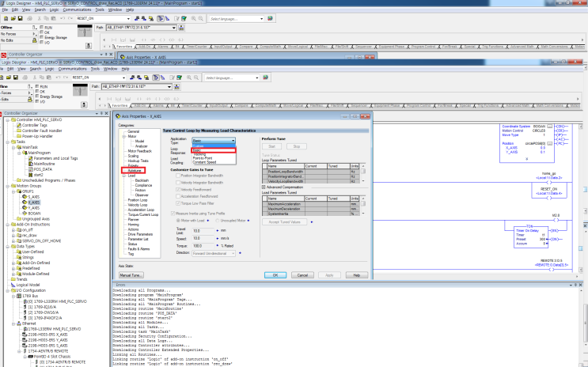This screenshot has height=367, width=588.
Task: Toggle Velocity Integrator Bandwidth checkbox
Action: pos(178,183)
